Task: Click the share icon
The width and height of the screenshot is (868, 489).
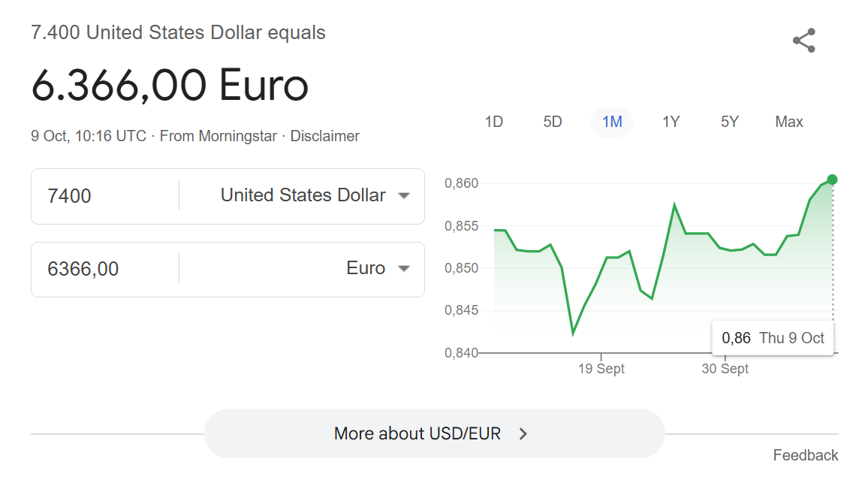Action: point(803,41)
